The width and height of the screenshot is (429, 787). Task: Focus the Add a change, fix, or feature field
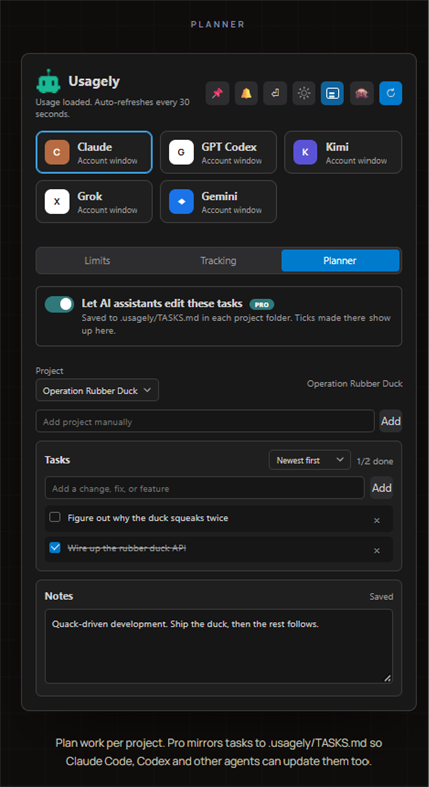coord(205,488)
